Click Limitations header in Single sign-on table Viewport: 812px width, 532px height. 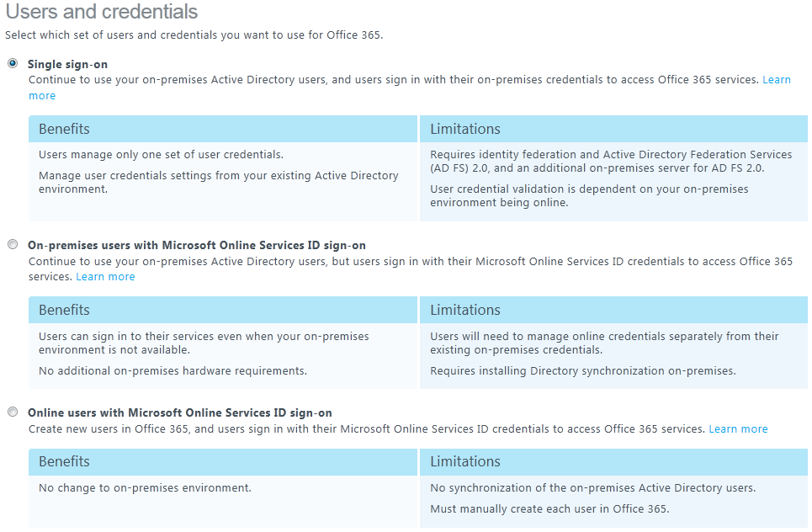coord(464,129)
